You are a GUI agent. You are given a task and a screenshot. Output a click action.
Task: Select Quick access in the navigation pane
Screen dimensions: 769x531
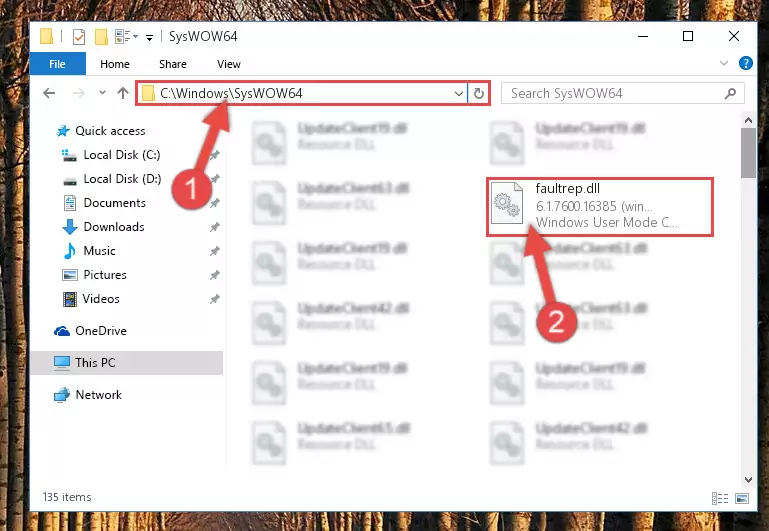point(101,131)
